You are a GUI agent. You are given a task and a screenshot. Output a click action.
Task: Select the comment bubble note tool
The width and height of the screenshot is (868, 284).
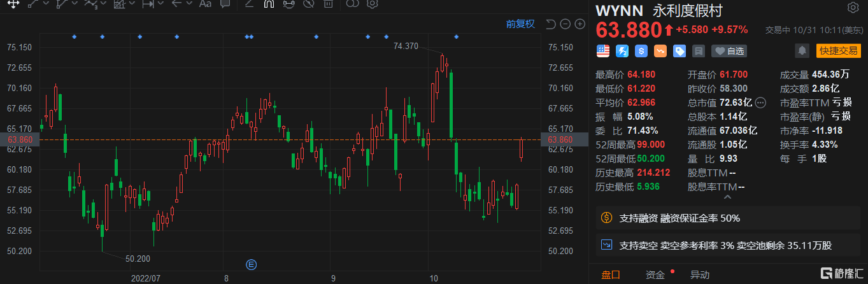pyautogui.click(x=224, y=4)
